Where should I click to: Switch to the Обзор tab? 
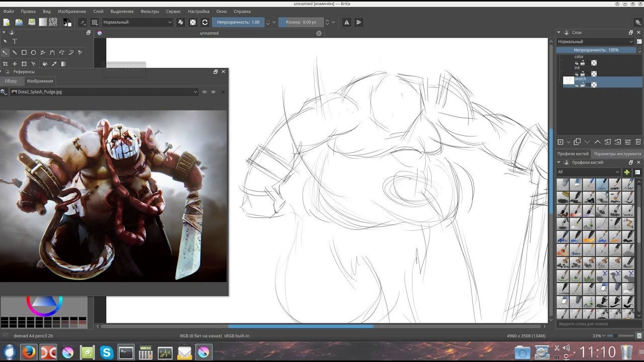(11, 81)
